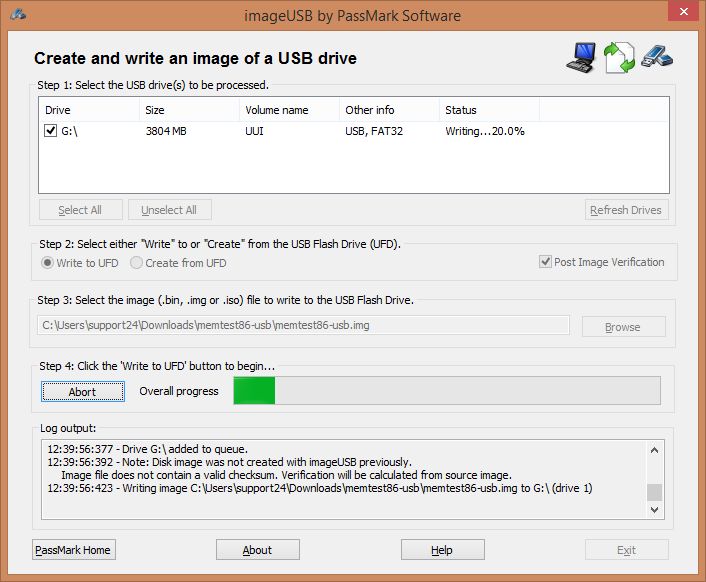
Task: Click the imageUSB app icon in title bar
Action: 18,14
